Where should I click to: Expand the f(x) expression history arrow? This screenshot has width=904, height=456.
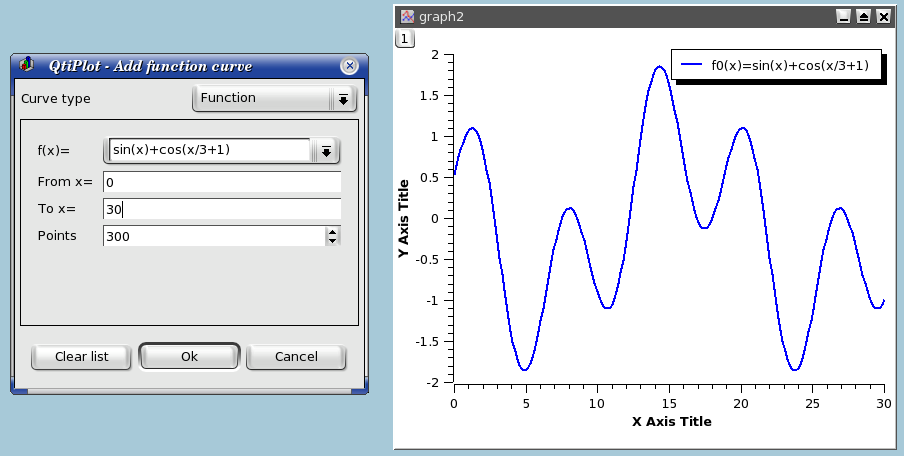pos(326,151)
